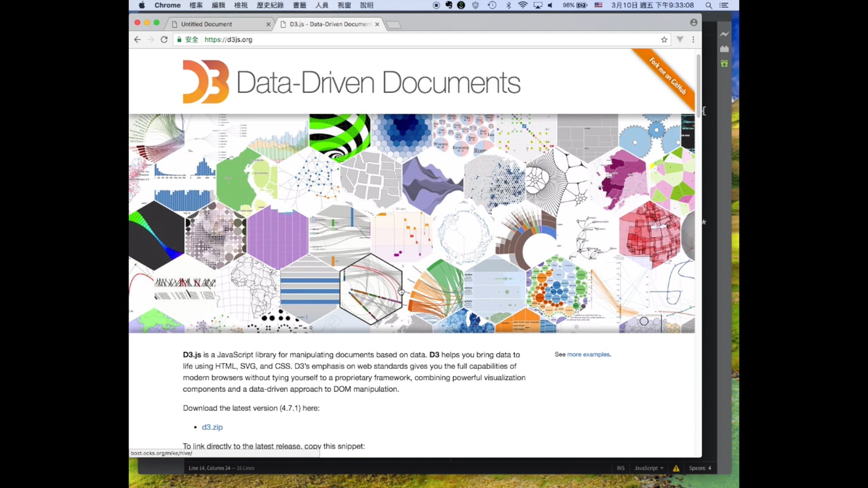The height and width of the screenshot is (488, 868).
Task: Open the 歷史紀錄 History menu
Action: click(x=270, y=5)
